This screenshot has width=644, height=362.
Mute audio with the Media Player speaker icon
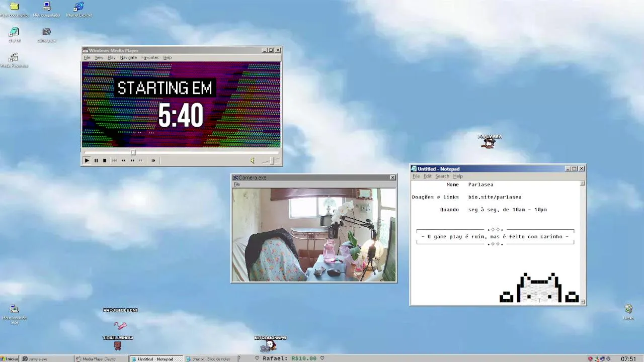253,160
